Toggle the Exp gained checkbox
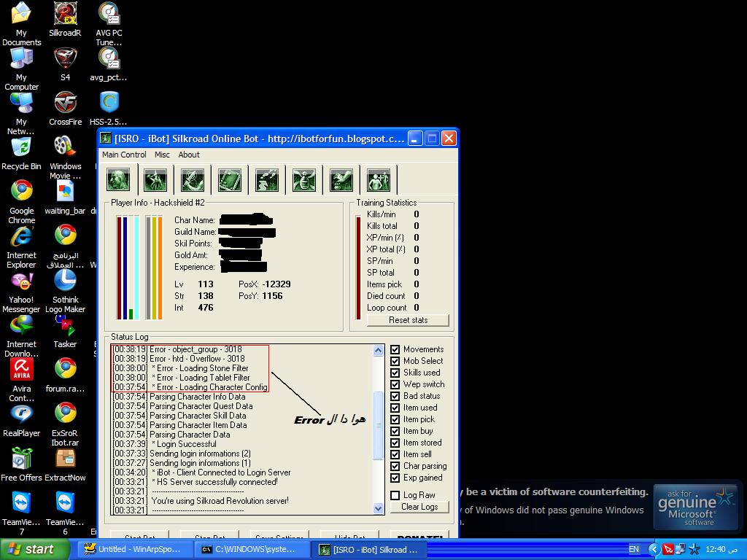This screenshot has height=560, width=747. click(395, 478)
